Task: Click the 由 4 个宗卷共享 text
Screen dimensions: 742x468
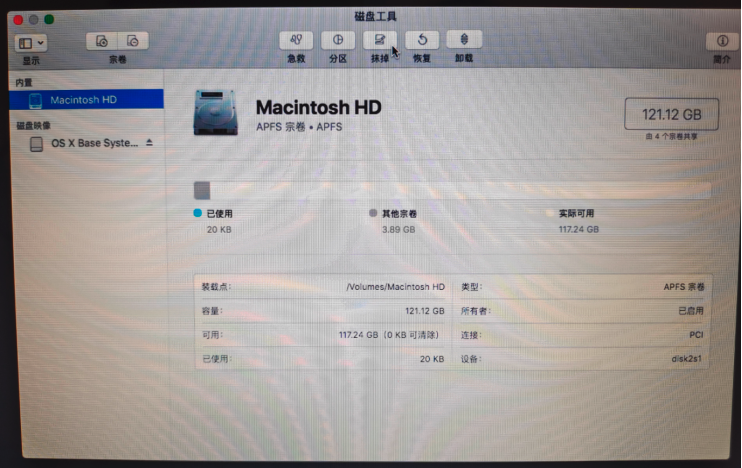Action: point(671,136)
